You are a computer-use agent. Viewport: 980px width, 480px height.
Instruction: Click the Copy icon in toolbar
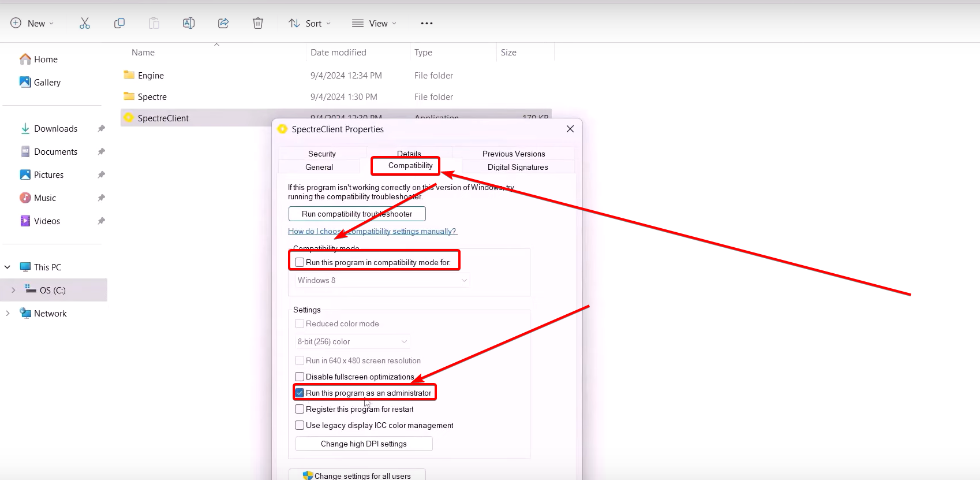(119, 23)
